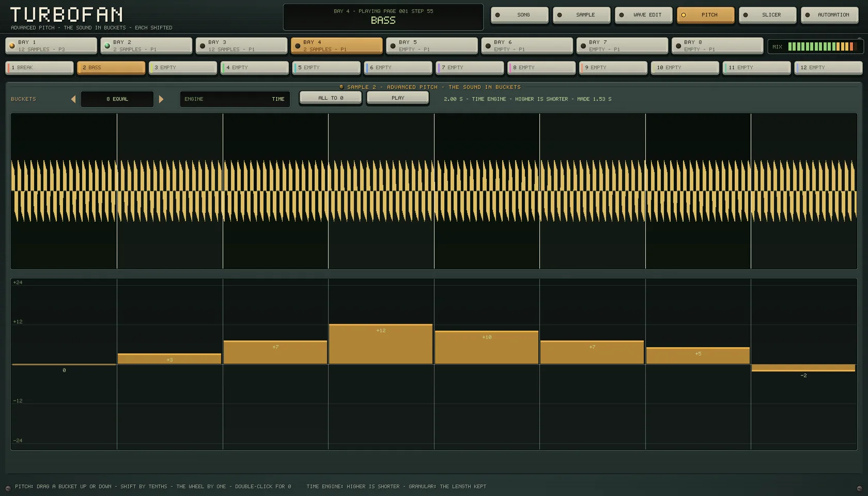This screenshot has width=868, height=496.
Task: Choose empty sample slot 9
Action: [x=613, y=68]
